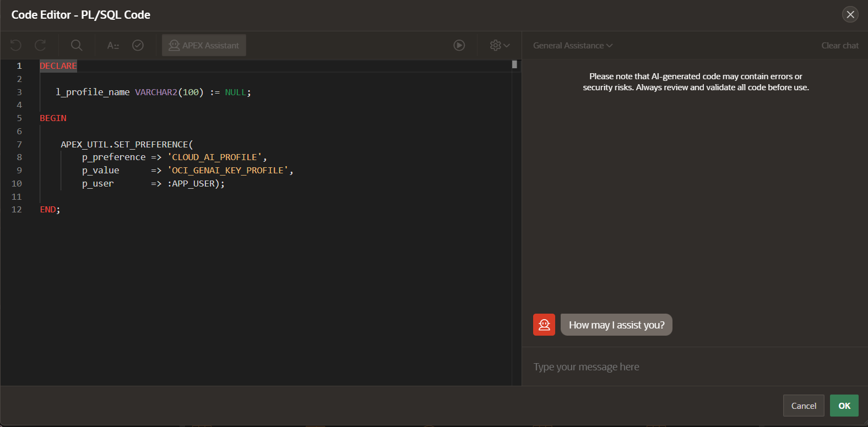Click the l_profile_name variable text
The width and height of the screenshot is (868, 427).
[93, 92]
